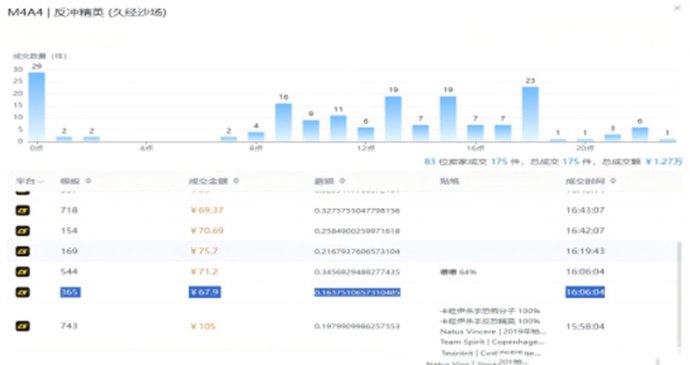Click the sale time 16:42:07
The height and width of the screenshot is (365, 690).
pos(585,231)
